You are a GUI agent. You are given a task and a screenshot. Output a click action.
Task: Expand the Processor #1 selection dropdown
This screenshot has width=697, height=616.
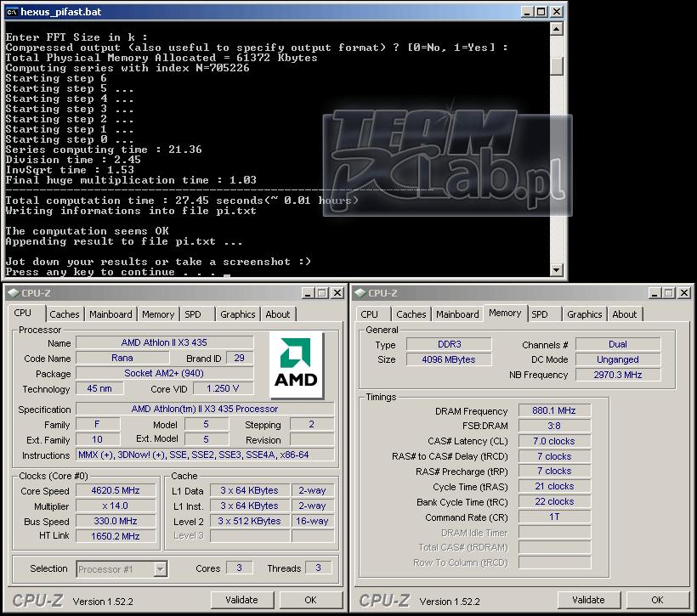pyautogui.click(x=160, y=569)
